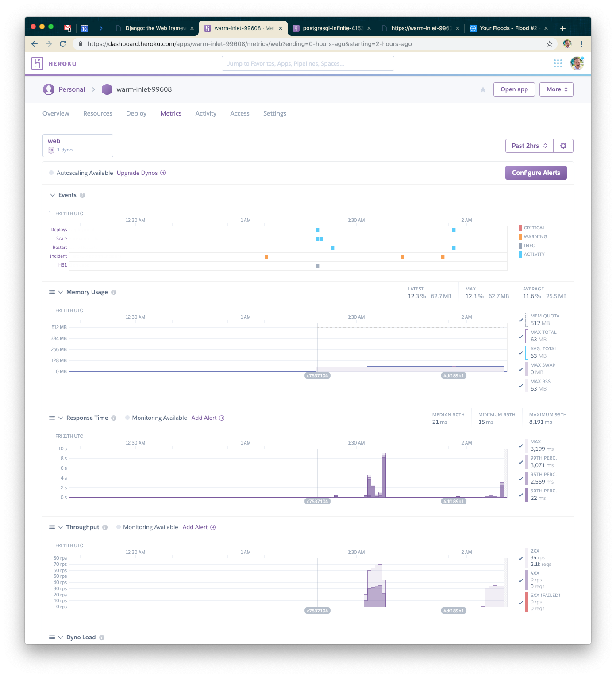Click the Events info icon
616x677 pixels.
(82, 195)
